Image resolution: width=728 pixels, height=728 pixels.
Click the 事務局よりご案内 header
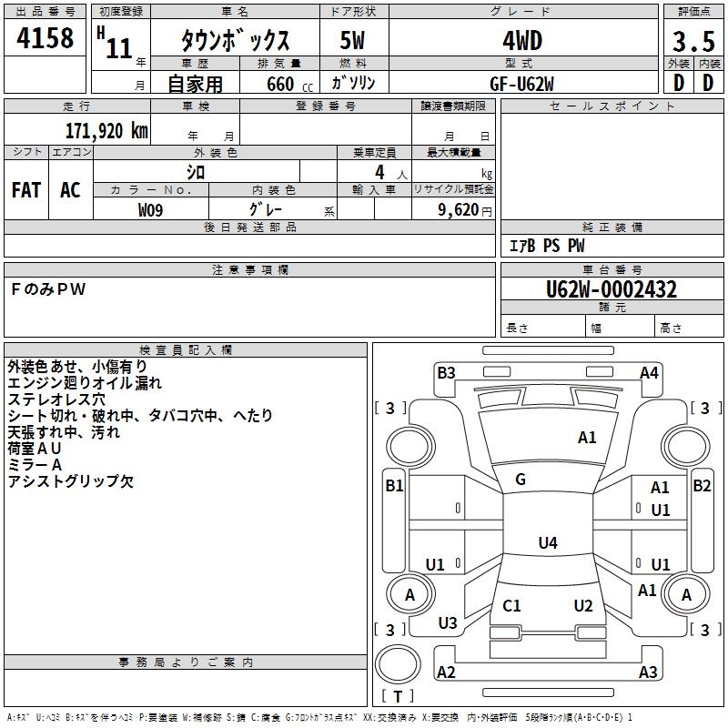pyautogui.click(x=186, y=662)
